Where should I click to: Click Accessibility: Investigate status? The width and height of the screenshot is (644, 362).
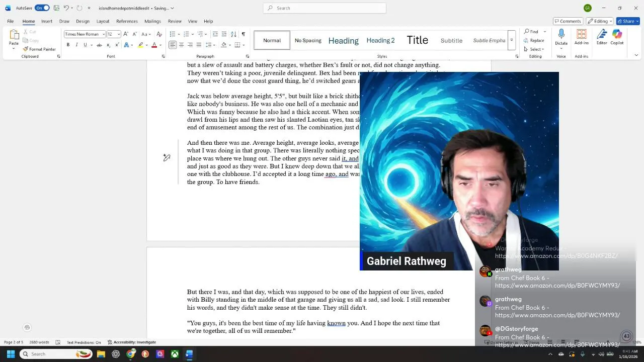pyautogui.click(x=132, y=342)
